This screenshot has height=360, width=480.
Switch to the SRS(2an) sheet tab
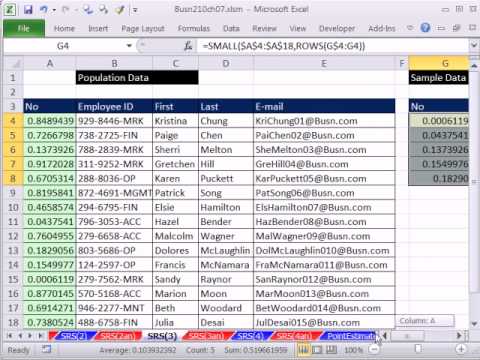tap(117, 336)
